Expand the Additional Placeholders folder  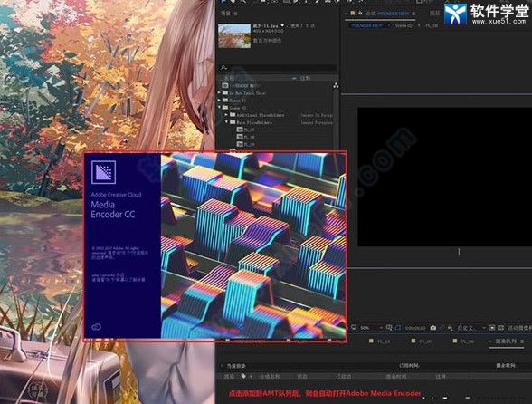click(x=226, y=115)
